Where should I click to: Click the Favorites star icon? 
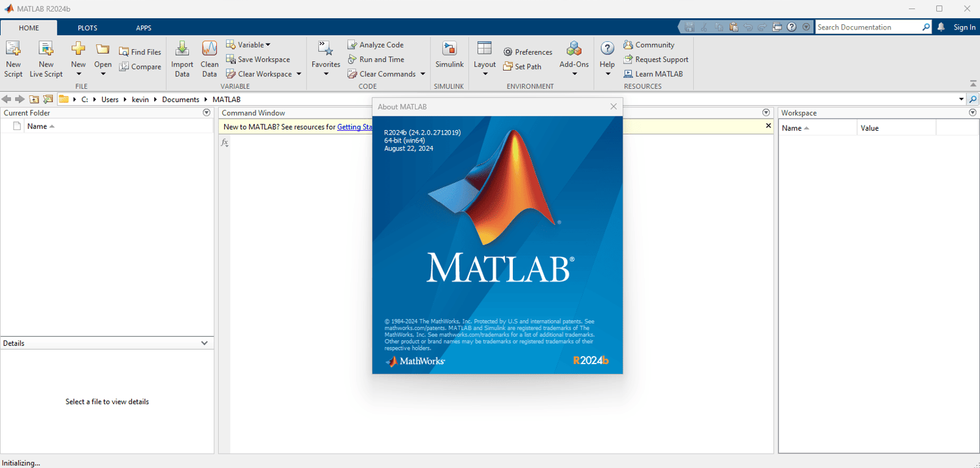(325, 48)
